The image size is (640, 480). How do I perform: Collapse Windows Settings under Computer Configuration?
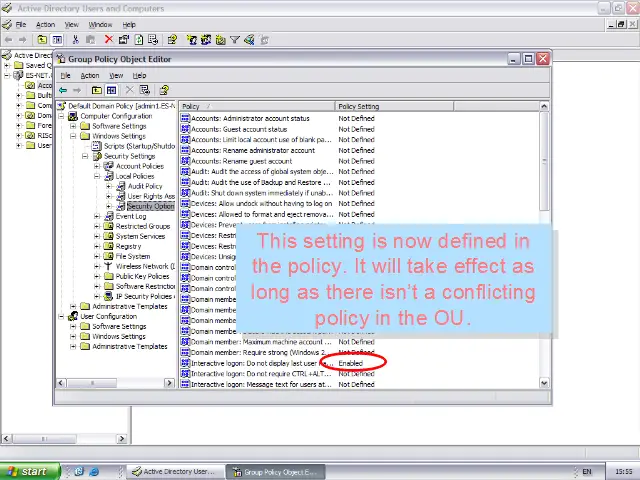(x=73, y=136)
